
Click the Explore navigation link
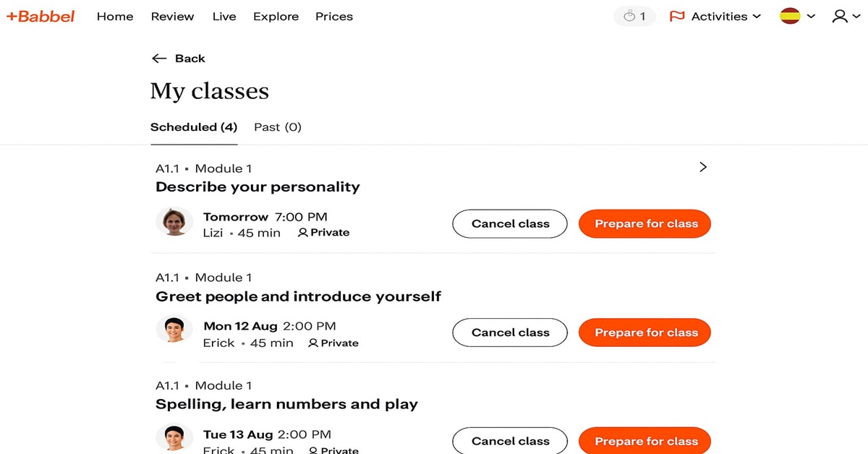276,16
